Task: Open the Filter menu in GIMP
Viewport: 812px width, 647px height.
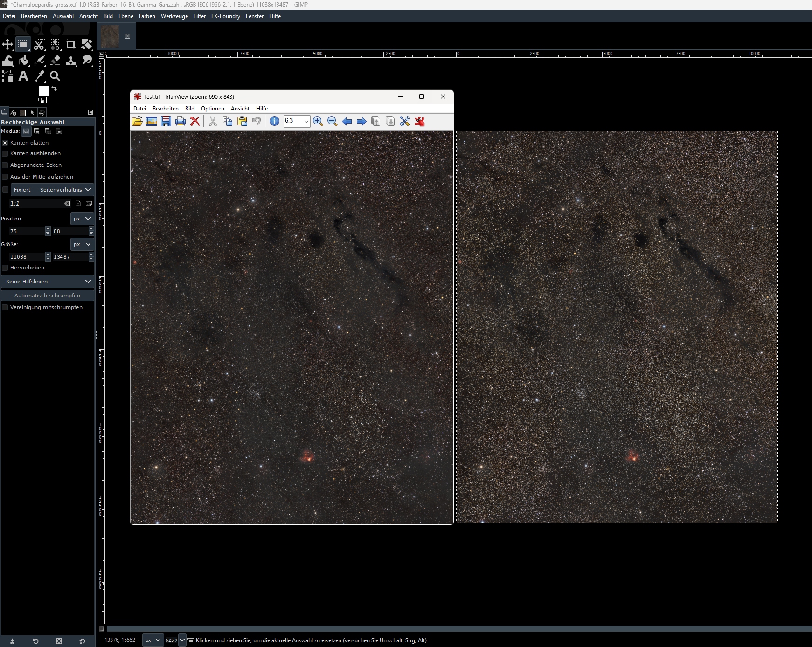Action: 200,16
